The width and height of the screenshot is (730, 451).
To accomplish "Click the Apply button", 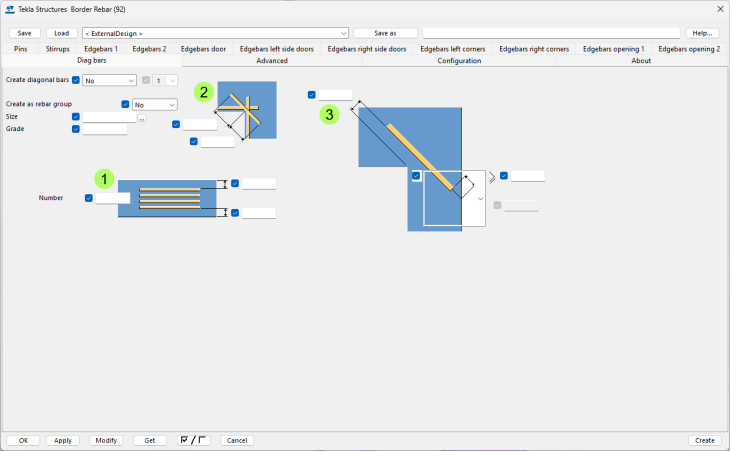I will pos(63,440).
